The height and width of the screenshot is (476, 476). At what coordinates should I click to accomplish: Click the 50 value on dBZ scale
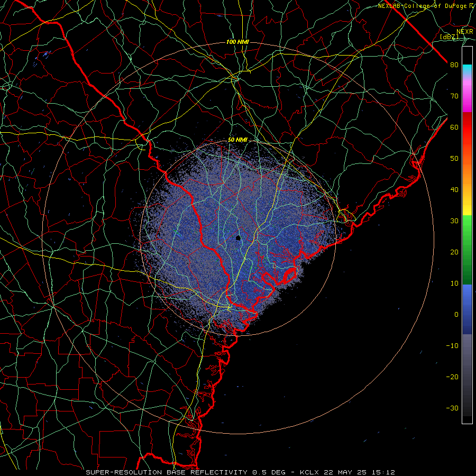pos(454,159)
